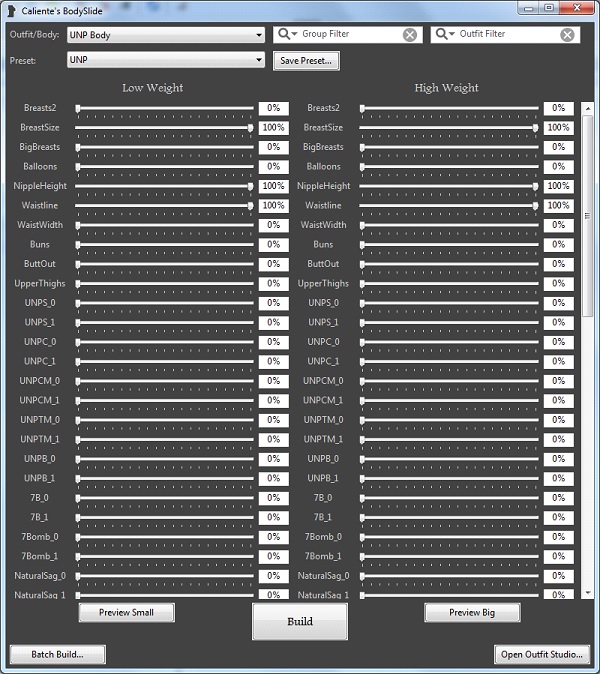Click the vertical scrollbar thumb
This screenshot has height=674, width=600.
pyautogui.click(x=588, y=216)
